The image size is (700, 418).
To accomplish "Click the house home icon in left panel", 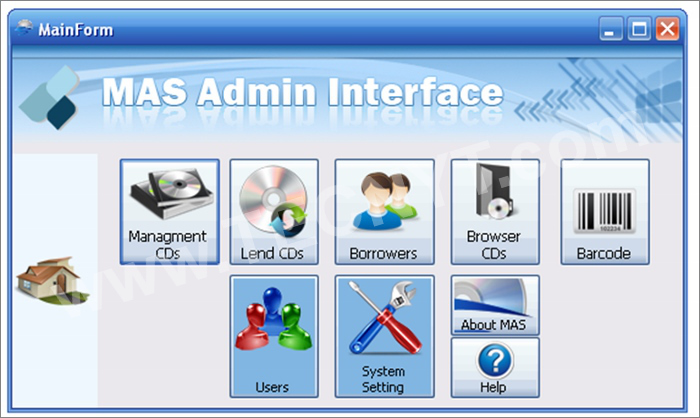I will 53,280.
